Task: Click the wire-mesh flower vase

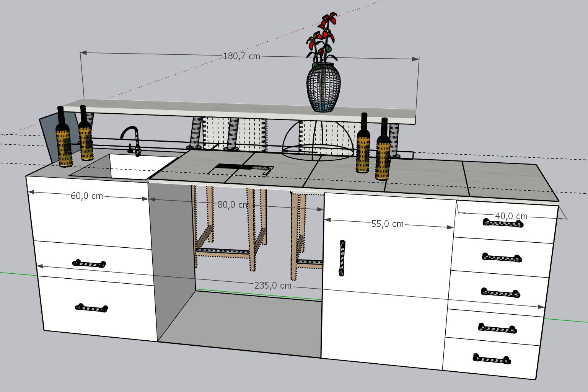Action: point(323,88)
